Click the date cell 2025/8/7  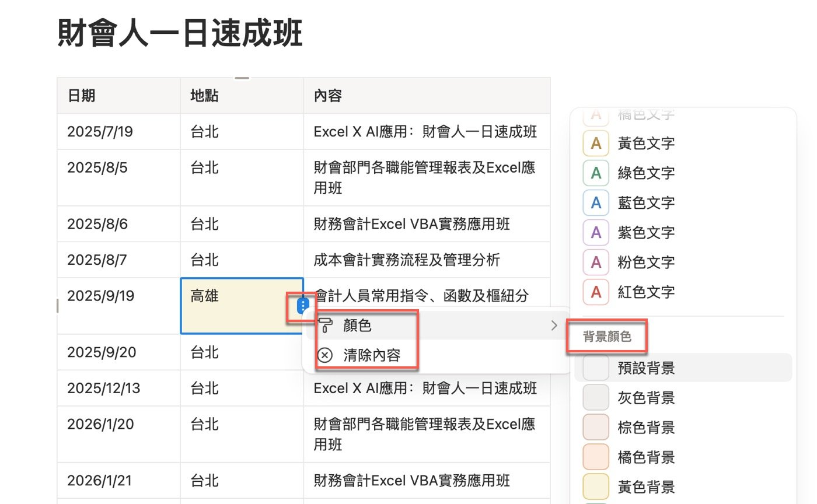click(118, 260)
